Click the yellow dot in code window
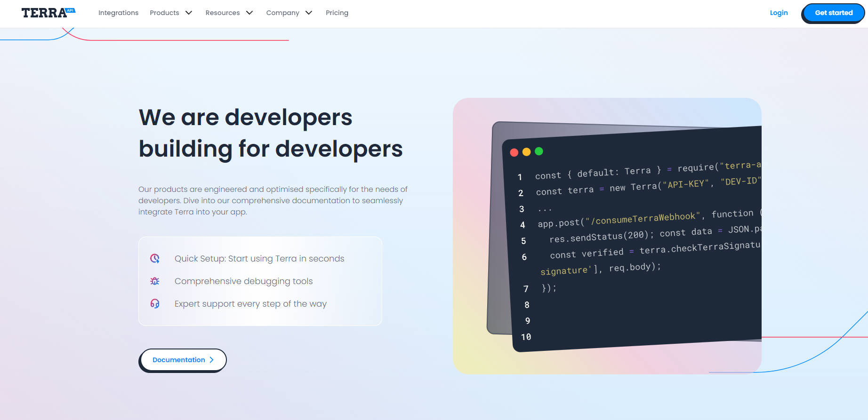Screen dimensions: 868x420 (x=526, y=151)
